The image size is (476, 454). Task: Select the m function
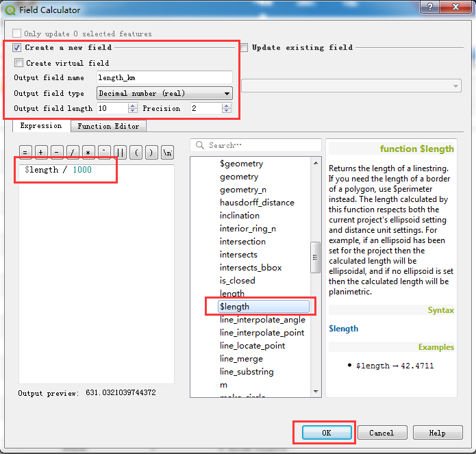pos(223,385)
